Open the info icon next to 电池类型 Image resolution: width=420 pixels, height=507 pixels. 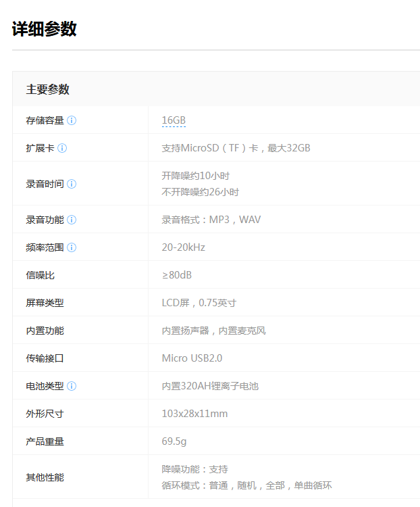(72, 386)
